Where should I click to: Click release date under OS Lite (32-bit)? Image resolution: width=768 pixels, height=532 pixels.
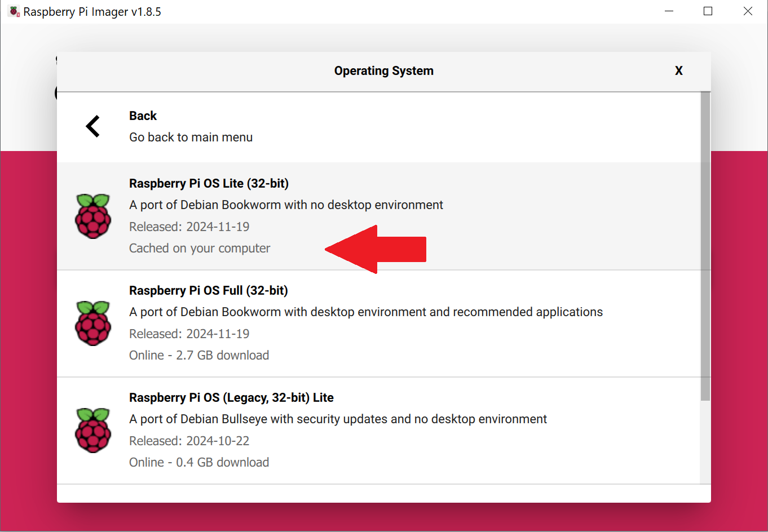click(x=189, y=227)
